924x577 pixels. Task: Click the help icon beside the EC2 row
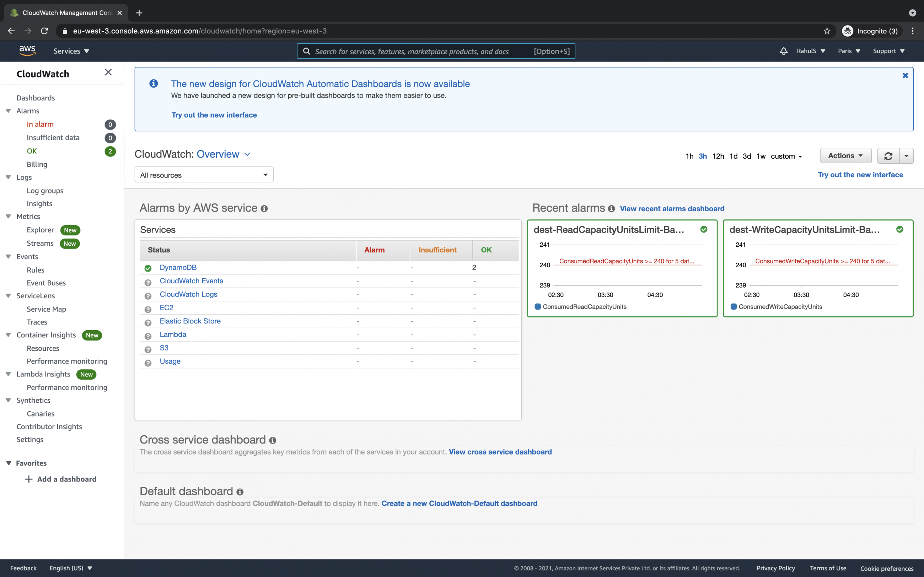coord(148,310)
